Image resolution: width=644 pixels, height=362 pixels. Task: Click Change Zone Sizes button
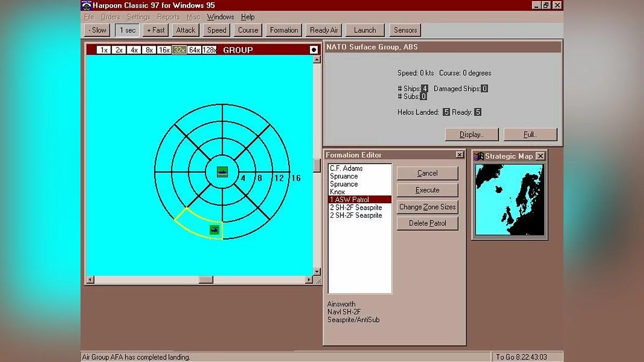pos(427,206)
